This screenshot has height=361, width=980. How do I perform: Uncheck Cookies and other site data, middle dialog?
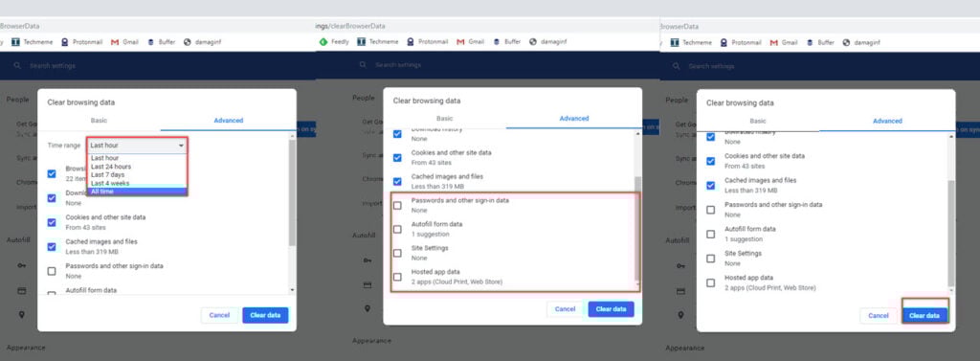(x=397, y=157)
